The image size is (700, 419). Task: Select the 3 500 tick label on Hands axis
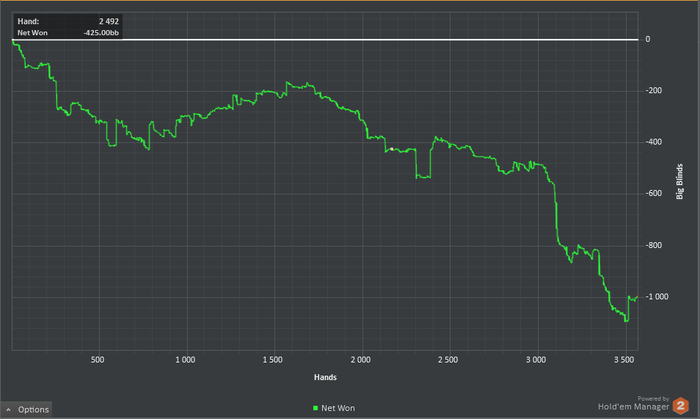click(624, 360)
